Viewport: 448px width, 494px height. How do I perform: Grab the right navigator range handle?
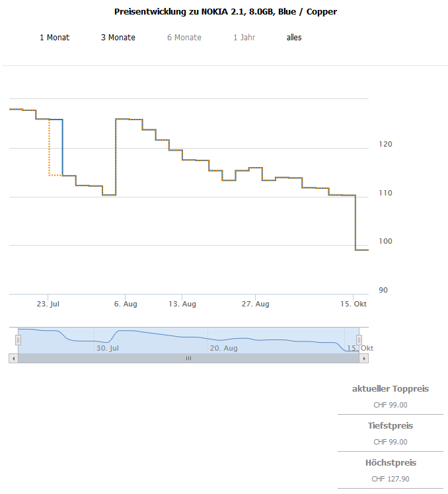[359, 340]
